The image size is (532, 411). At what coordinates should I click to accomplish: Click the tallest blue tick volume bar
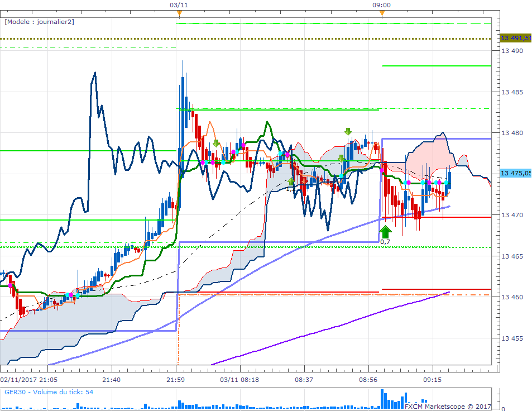click(x=382, y=399)
